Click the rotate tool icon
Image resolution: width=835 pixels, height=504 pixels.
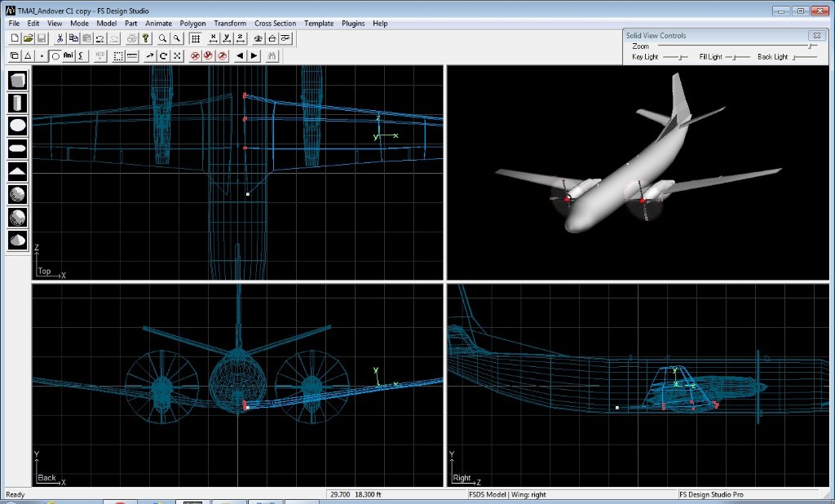click(x=163, y=55)
